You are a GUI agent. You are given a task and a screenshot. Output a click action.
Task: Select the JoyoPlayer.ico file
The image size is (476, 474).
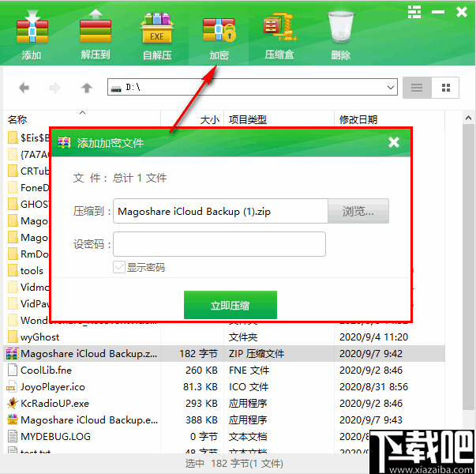point(53,387)
